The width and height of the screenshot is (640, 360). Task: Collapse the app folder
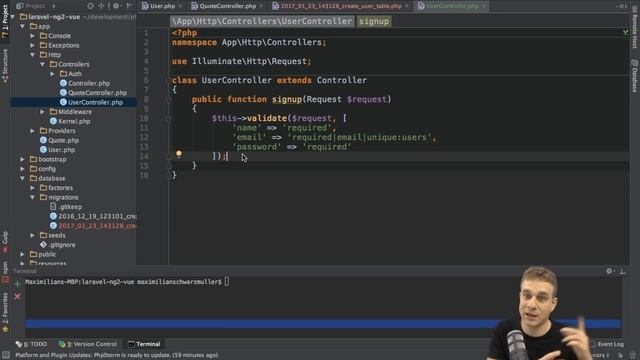[x=23, y=26]
